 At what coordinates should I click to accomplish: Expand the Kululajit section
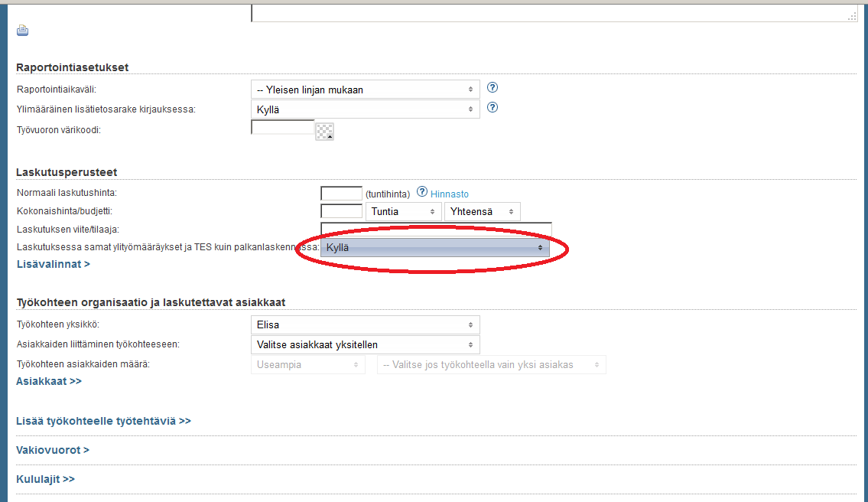point(45,479)
